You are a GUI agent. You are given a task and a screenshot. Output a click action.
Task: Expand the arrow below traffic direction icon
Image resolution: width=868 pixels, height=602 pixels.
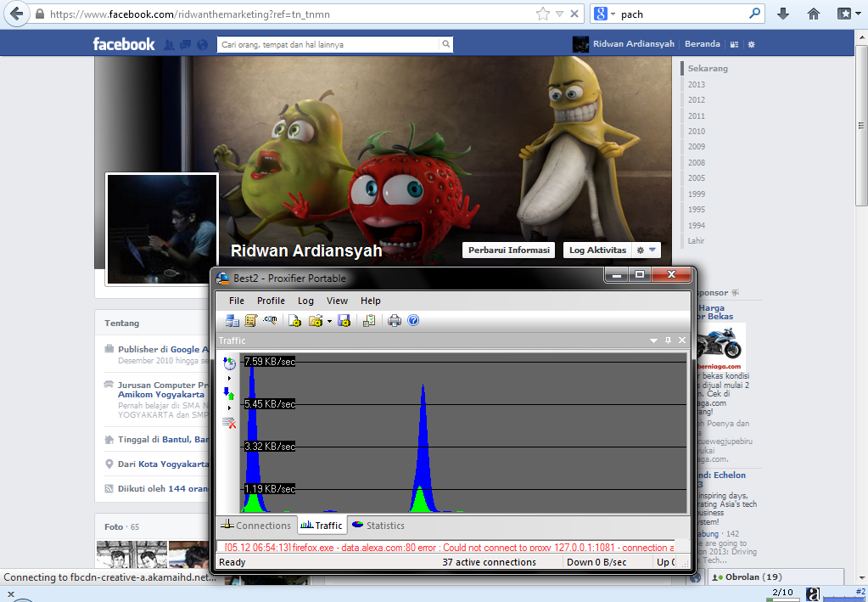229,408
